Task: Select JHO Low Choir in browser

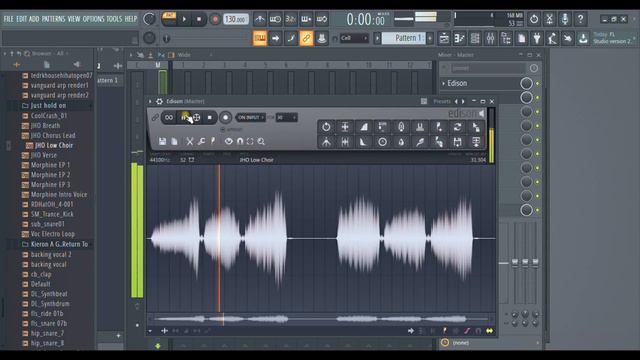Action: point(53,145)
